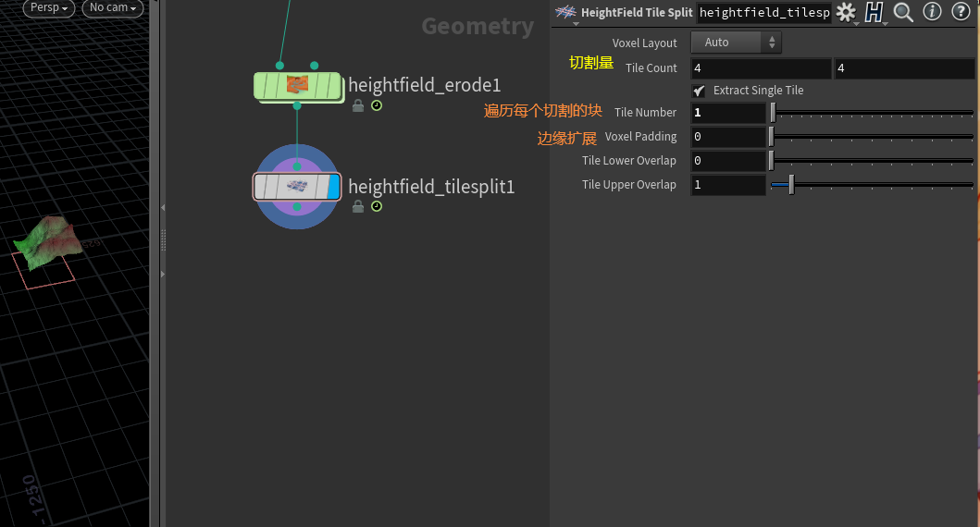Viewport: 980px width, 527px height.
Task: Click the Voxel Layout parameter label
Action: pyautogui.click(x=644, y=43)
